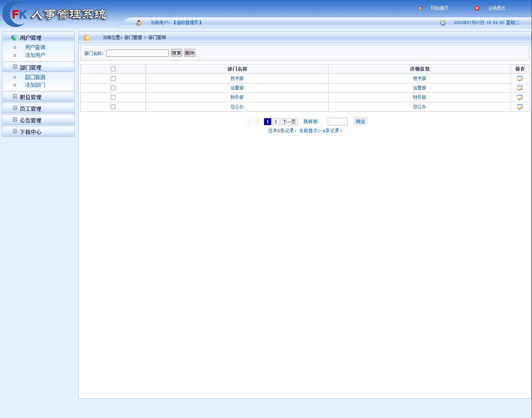Viewport: 532px width, 418px height.
Task: Open 用户查询 in the sidebar
Action: pos(35,47)
